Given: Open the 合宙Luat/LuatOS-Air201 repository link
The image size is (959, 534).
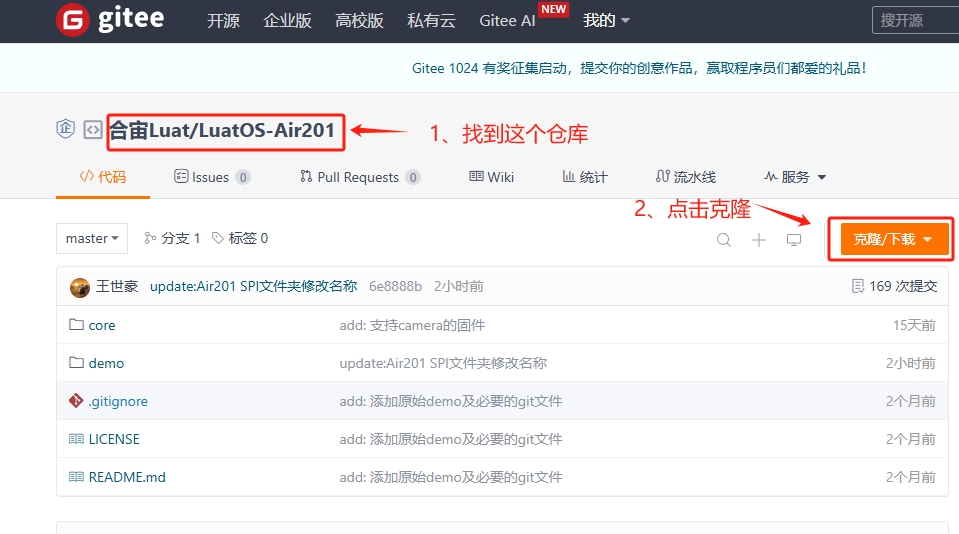Looking at the screenshot, I should (x=222, y=130).
